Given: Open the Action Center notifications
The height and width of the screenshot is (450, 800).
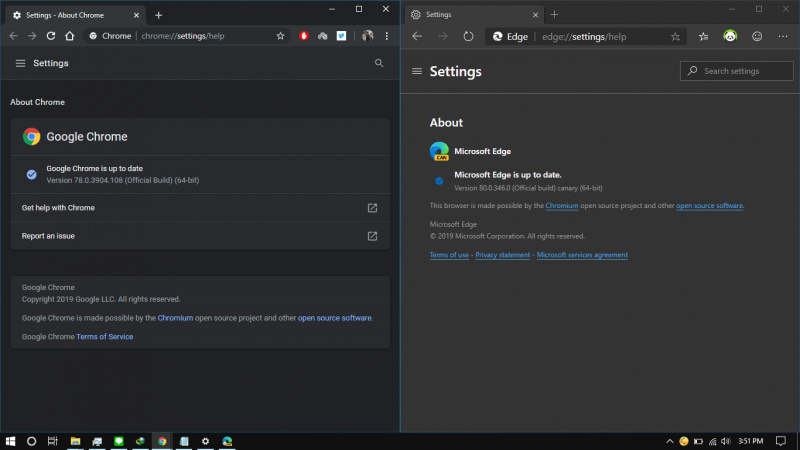Looking at the screenshot, I should 781,441.
